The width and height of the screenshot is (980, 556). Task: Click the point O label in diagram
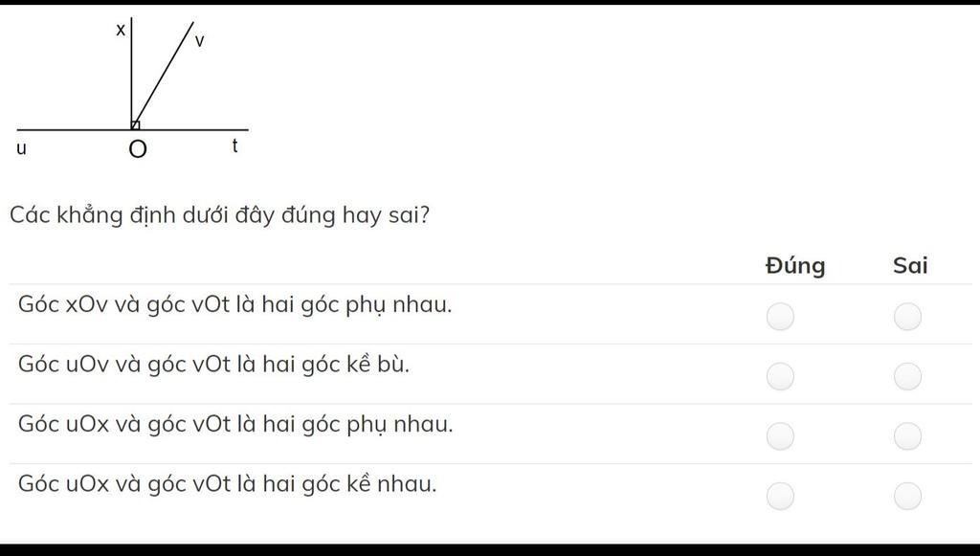138,149
